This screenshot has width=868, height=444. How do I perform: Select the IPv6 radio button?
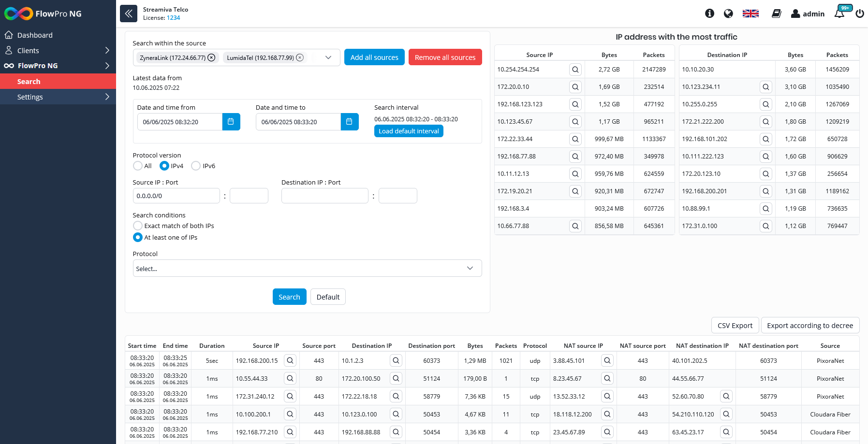[196, 166]
